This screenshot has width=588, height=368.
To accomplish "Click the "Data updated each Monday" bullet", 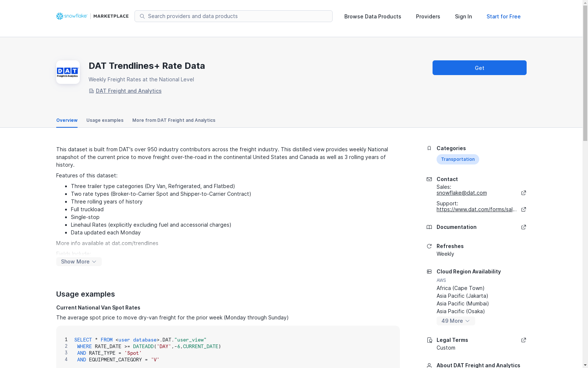I will (x=106, y=233).
